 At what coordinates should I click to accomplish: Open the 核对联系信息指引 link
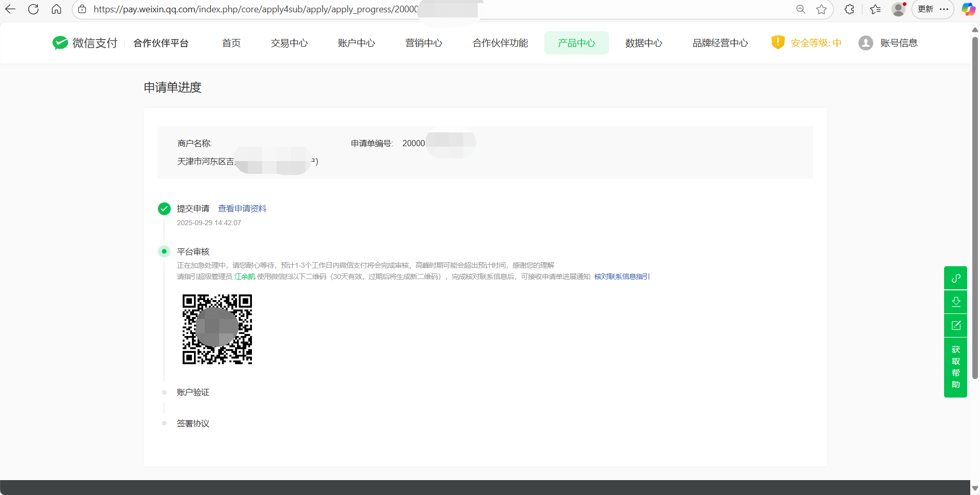[622, 276]
